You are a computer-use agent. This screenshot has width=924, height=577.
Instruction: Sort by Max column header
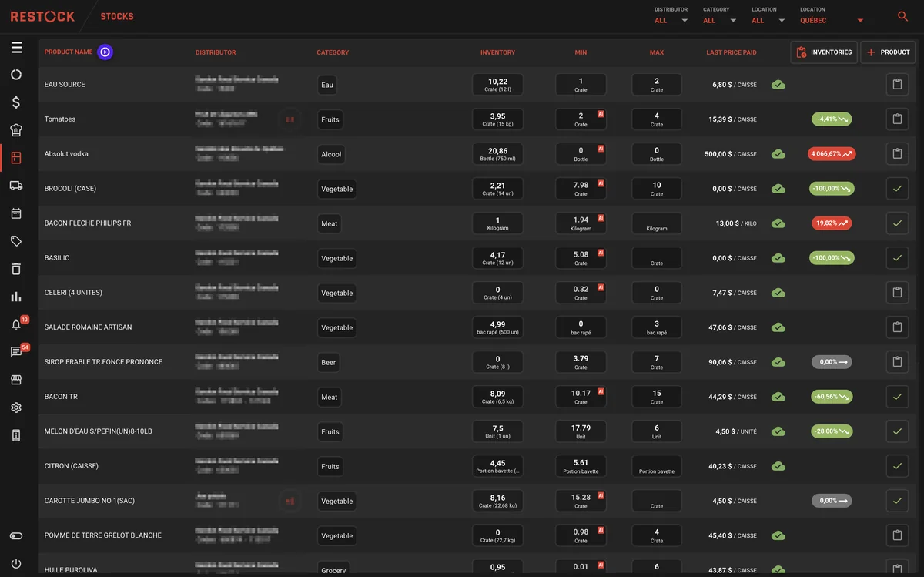pos(656,52)
